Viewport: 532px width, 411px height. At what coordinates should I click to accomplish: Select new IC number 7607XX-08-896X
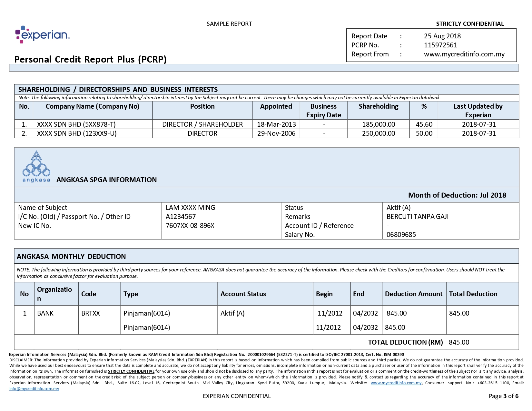[190, 226]
